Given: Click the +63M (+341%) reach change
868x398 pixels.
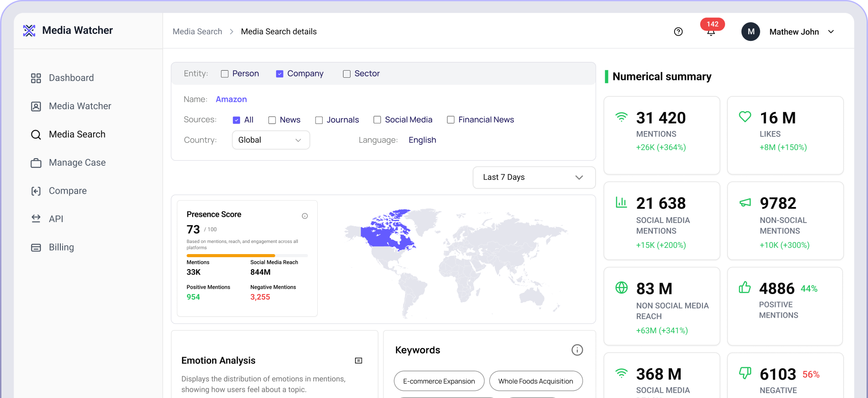Looking at the screenshot, I should coord(662,330).
